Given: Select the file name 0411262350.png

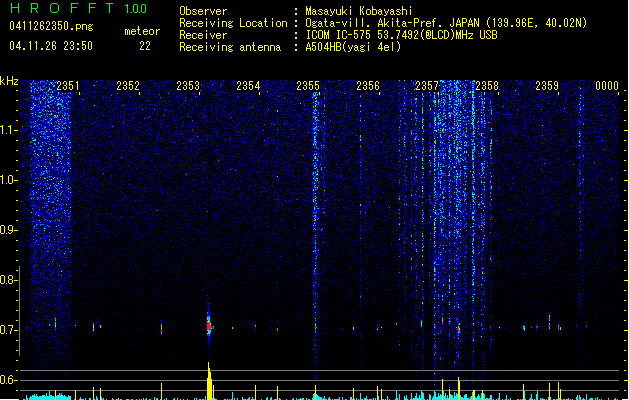Looking at the screenshot, I should [51, 26].
